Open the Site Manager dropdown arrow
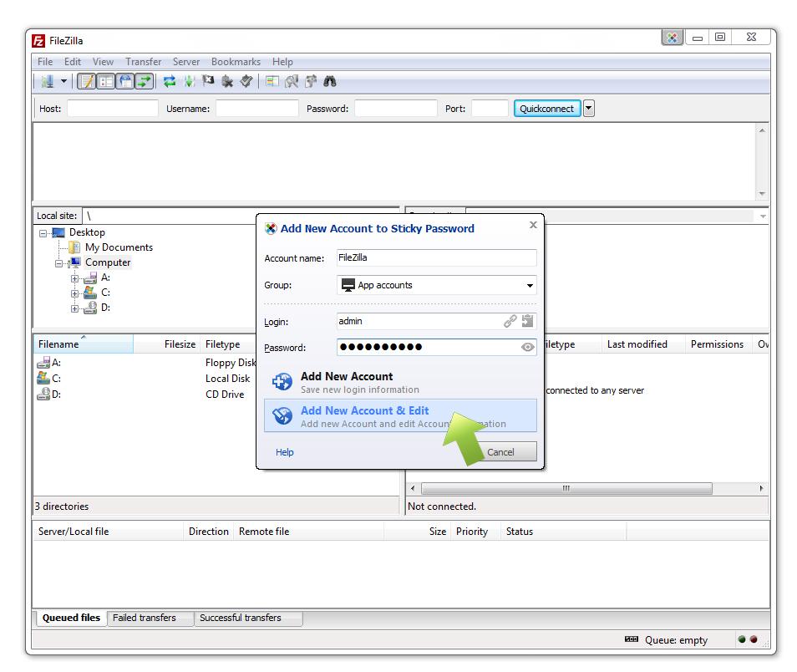Image resolution: width=797 pixels, height=672 pixels. [63, 81]
